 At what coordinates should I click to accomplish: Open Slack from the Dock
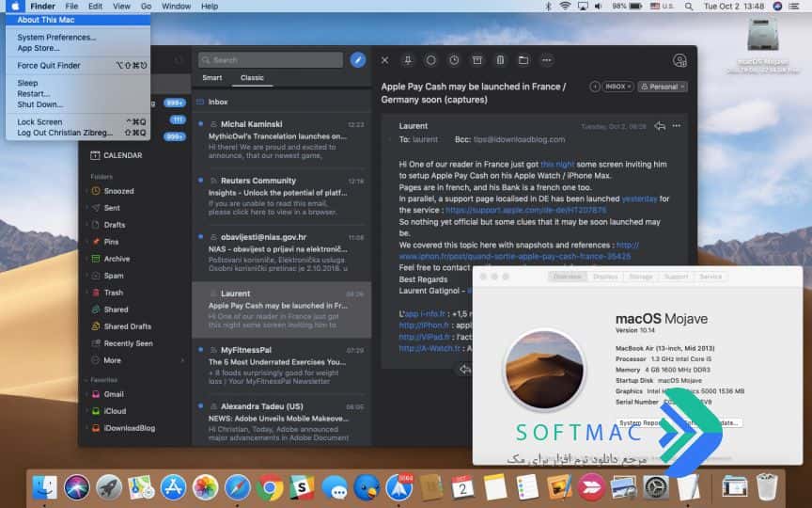(302, 488)
